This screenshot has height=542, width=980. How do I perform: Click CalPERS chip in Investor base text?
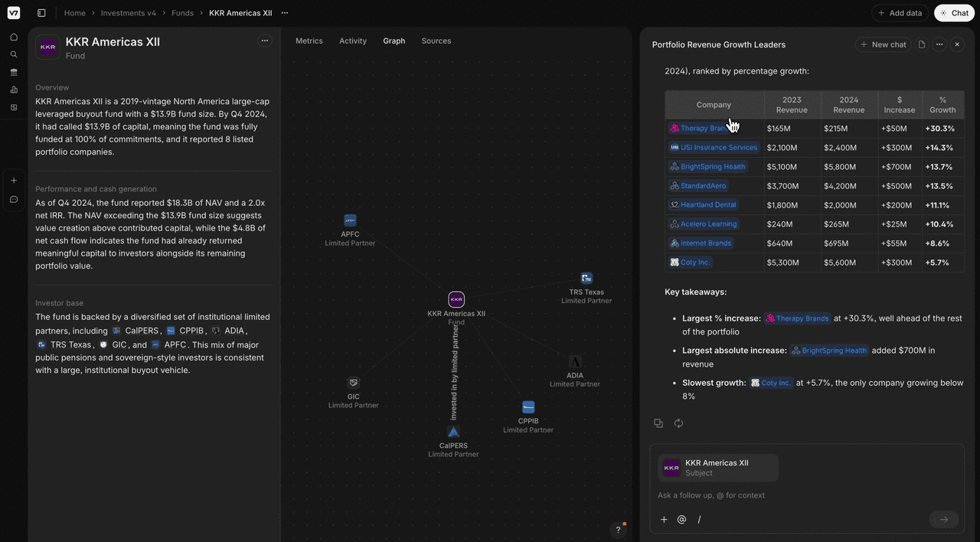[x=136, y=331]
